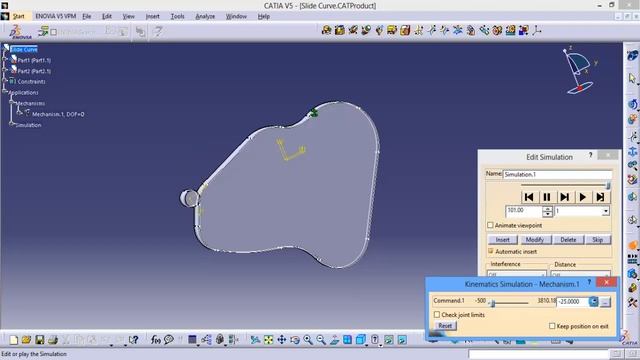Open the File menu
640x360 pixels.
coord(87,16)
